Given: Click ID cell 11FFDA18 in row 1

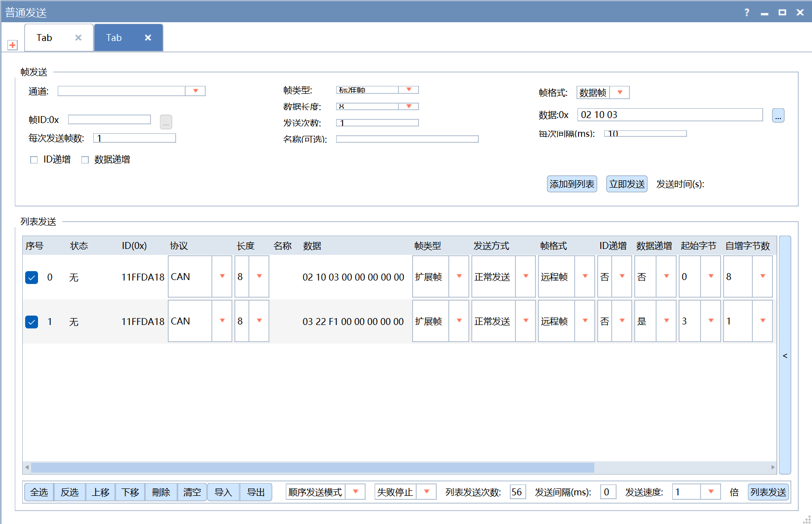Looking at the screenshot, I should tap(143, 322).
